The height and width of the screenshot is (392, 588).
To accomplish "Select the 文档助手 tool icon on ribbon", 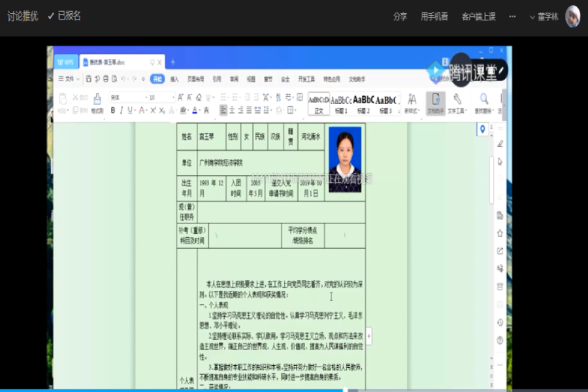I will [435, 101].
